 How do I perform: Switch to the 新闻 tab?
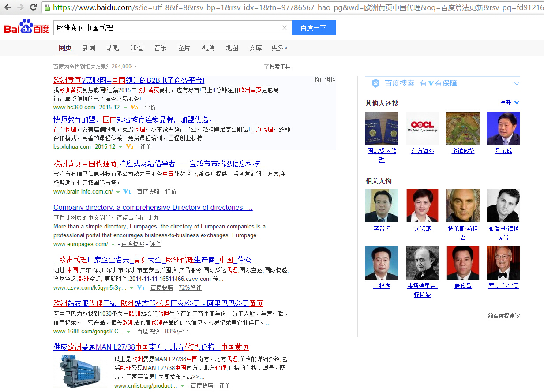[89, 48]
